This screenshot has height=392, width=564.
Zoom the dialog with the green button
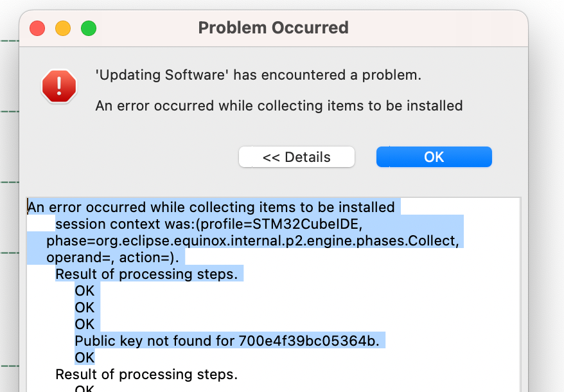(x=89, y=28)
